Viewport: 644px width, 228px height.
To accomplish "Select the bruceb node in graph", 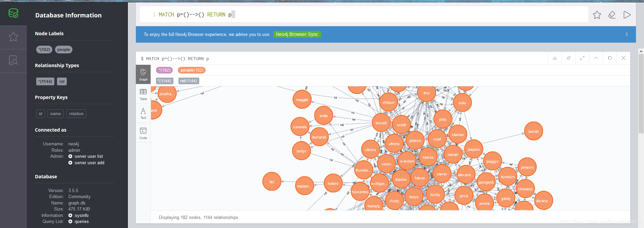I will pos(381,123).
